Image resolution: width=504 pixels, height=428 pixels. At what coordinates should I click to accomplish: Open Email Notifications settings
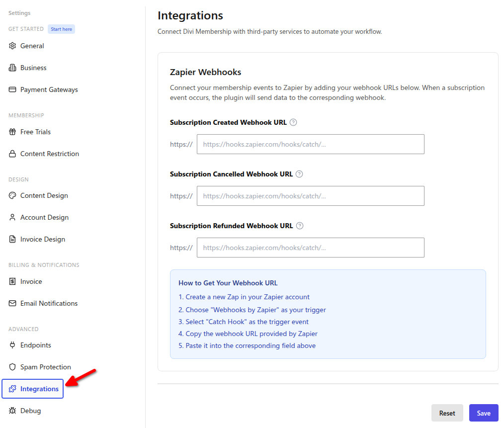(49, 303)
